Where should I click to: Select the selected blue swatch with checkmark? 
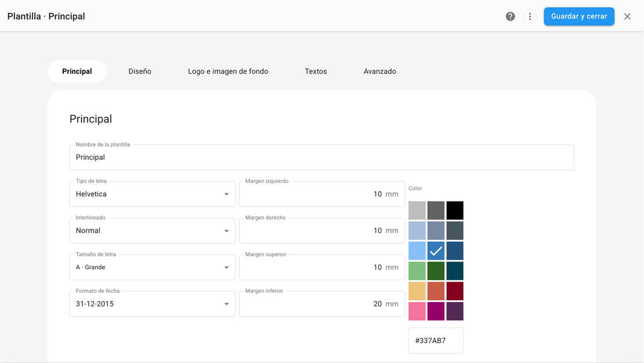point(436,251)
